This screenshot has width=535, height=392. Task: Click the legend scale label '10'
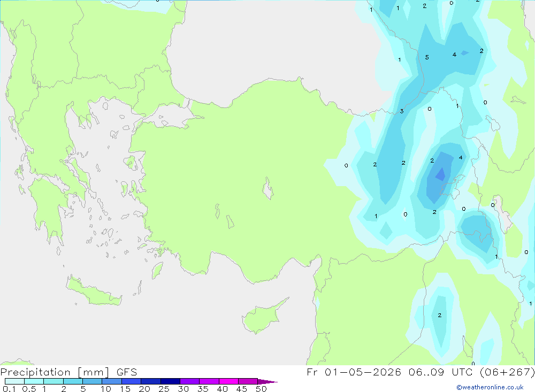[x=106, y=389]
